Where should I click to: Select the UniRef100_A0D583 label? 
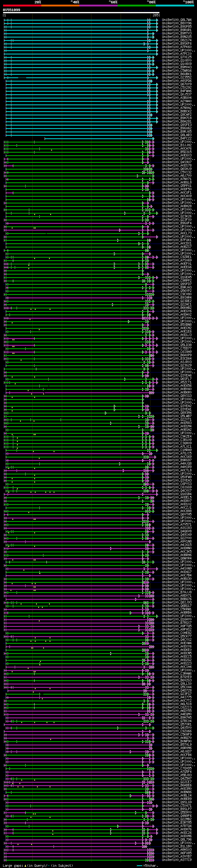pos(177,423)
